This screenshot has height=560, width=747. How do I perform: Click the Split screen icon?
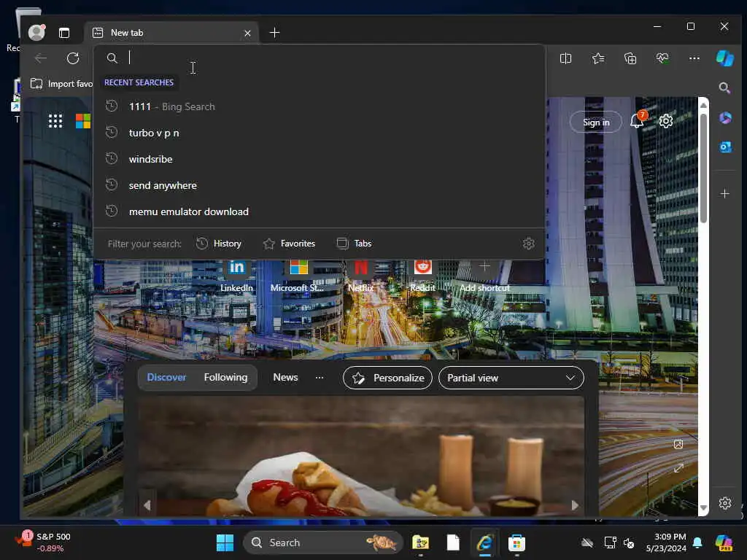(565, 58)
